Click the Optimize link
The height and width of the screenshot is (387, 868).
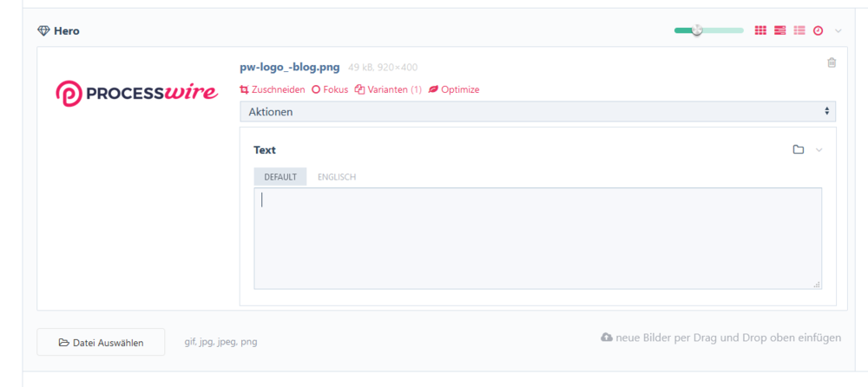tap(454, 89)
